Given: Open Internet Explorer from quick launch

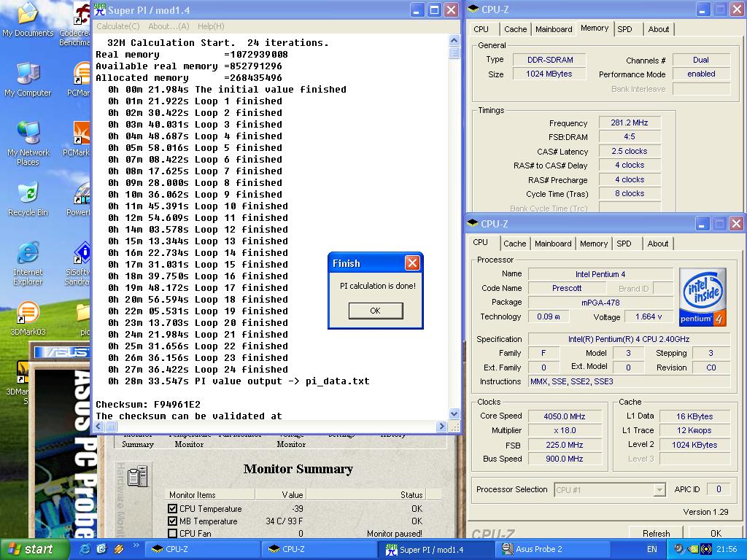Looking at the screenshot, I should pyautogui.click(x=85, y=549).
